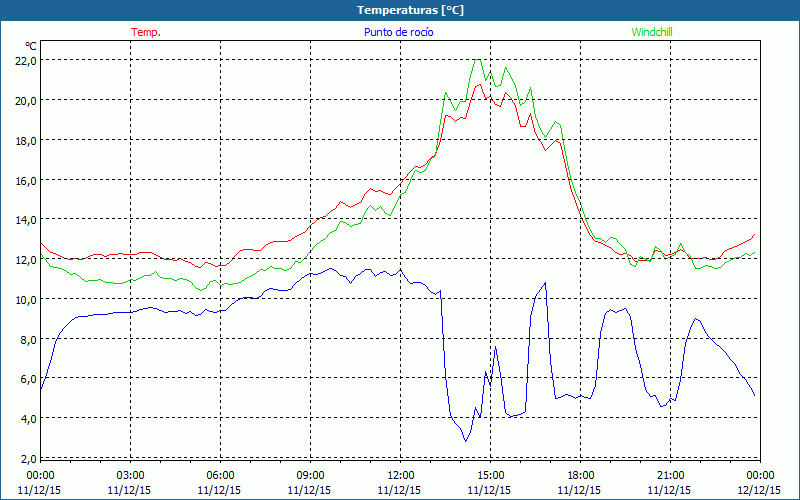Image resolution: width=800 pixels, height=500 pixels.
Task: Select the green 'Windchill' legend label
Action: click(x=652, y=32)
